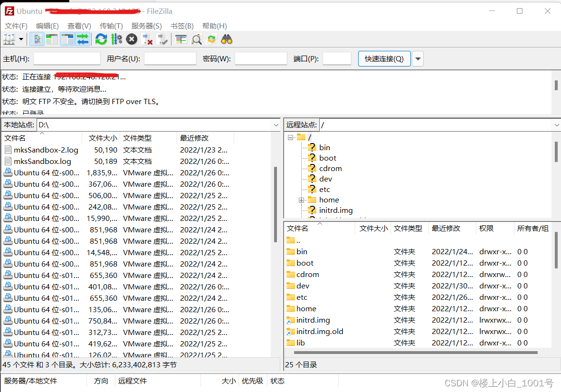Sort local files by 文件名 column
The image size is (561, 392).
[x=42, y=138]
